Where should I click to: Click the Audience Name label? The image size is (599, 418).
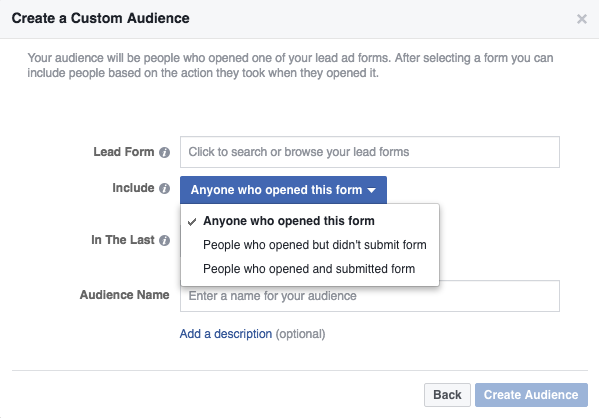pyautogui.click(x=125, y=295)
